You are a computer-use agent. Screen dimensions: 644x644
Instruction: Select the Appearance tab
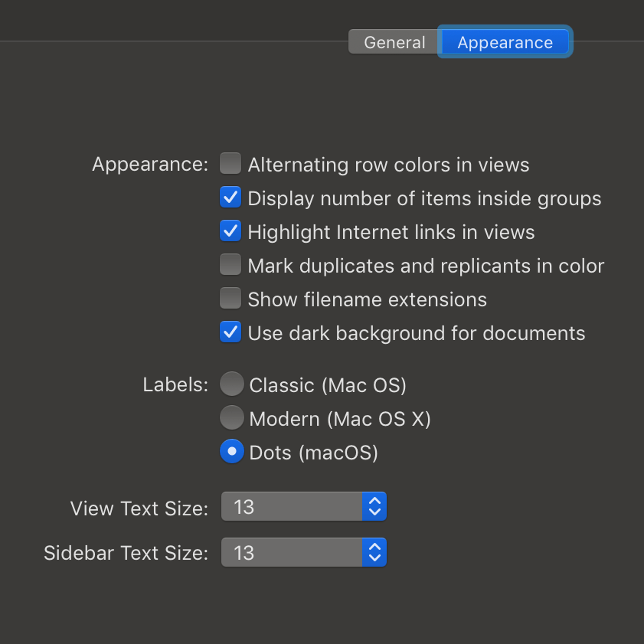505,41
